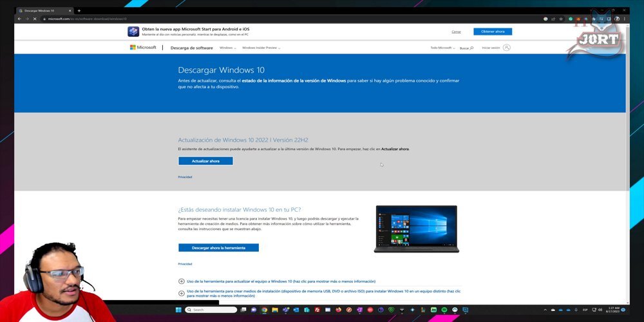The height and width of the screenshot is (322, 644).
Task: Click the Obtener ahora button
Action: [493, 32]
